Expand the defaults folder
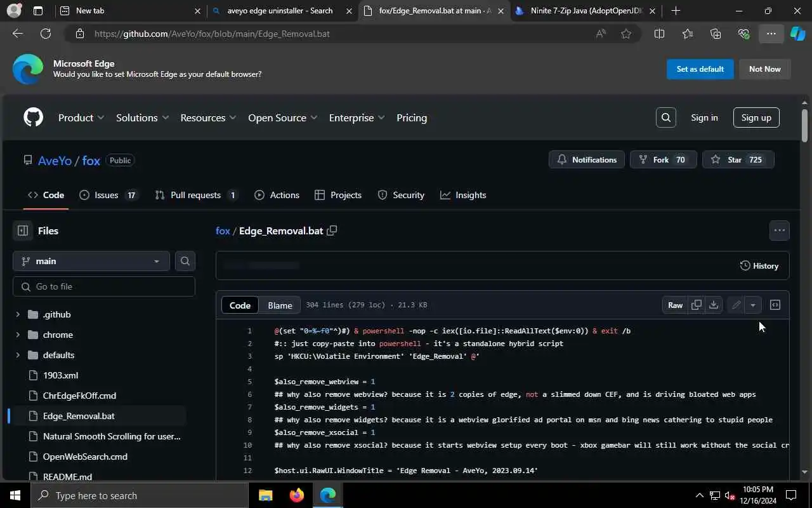Image resolution: width=812 pixels, height=508 pixels. pos(17,355)
